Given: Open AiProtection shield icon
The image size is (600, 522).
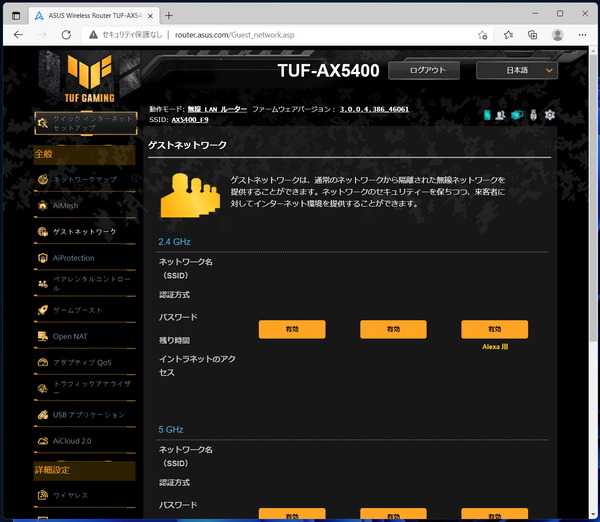Looking at the screenshot, I should (x=43, y=258).
